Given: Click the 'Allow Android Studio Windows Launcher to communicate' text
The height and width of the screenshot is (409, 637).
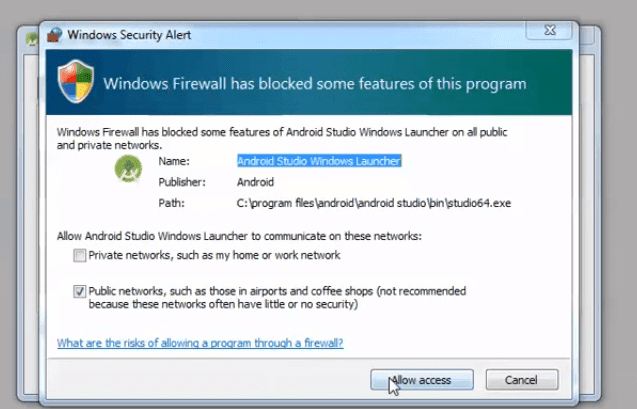Looking at the screenshot, I should pyautogui.click(x=239, y=236).
